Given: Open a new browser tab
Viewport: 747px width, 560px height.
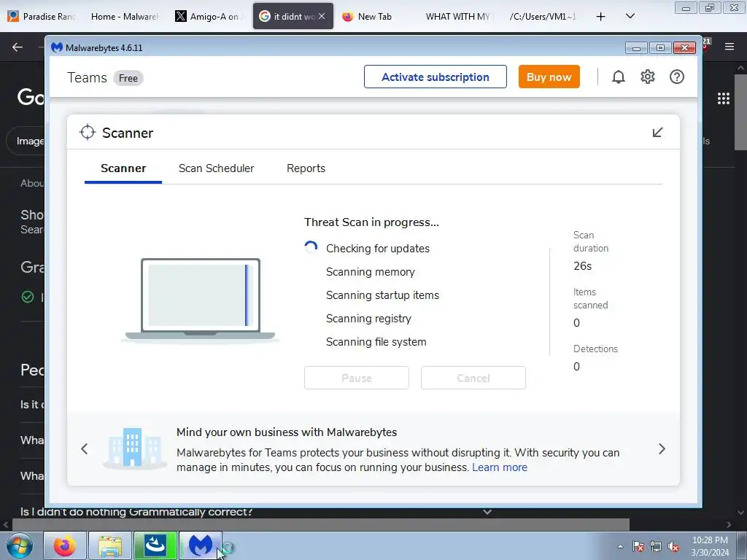Looking at the screenshot, I should click(x=601, y=17).
